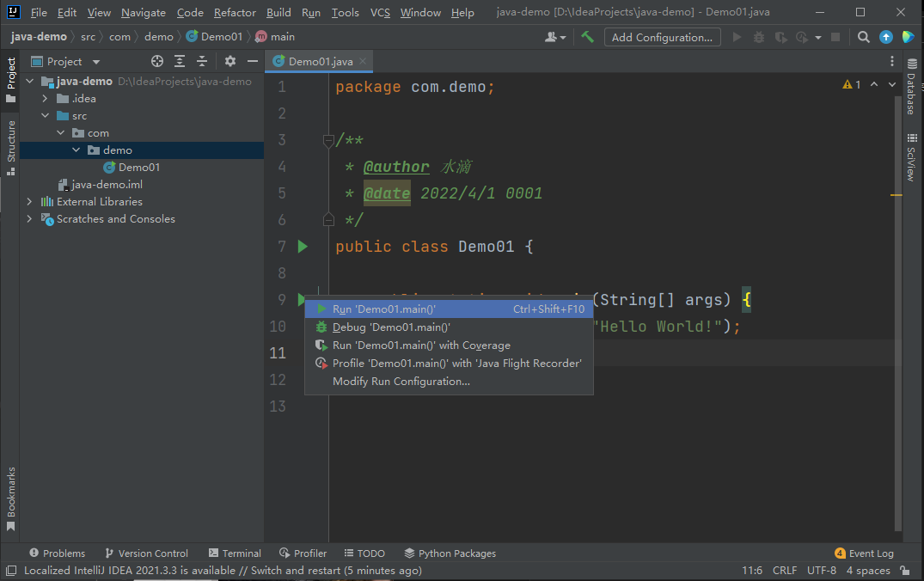This screenshot has height=581, width=924.
Task: Click the warning indicator in editor corner
Action: coord(852,84)
